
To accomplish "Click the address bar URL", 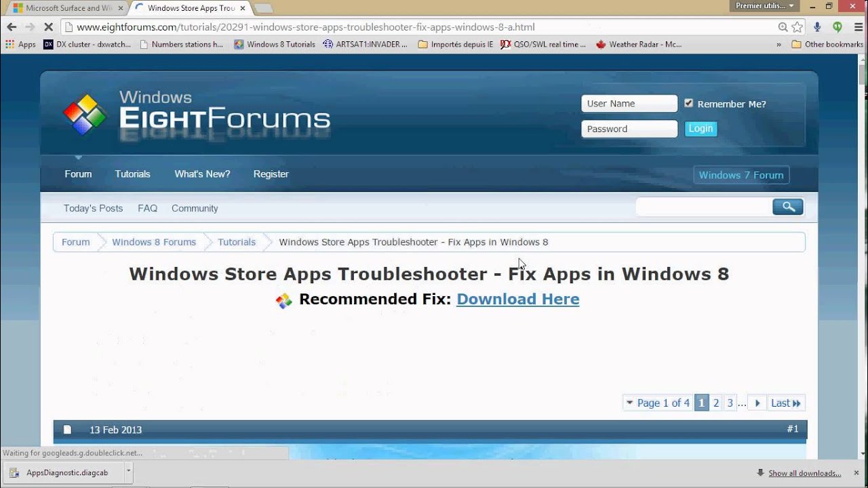I will (305, 27).
